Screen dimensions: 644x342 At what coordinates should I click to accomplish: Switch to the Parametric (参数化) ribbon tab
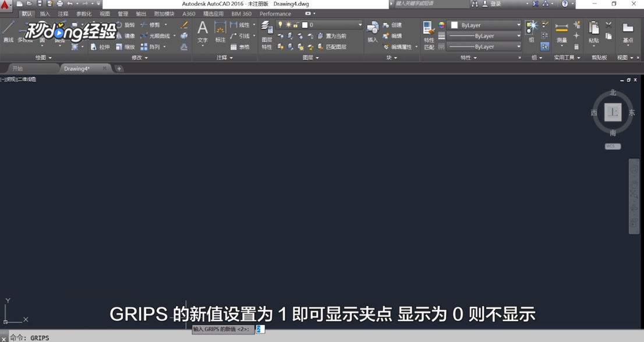click(x=84, y=13)
